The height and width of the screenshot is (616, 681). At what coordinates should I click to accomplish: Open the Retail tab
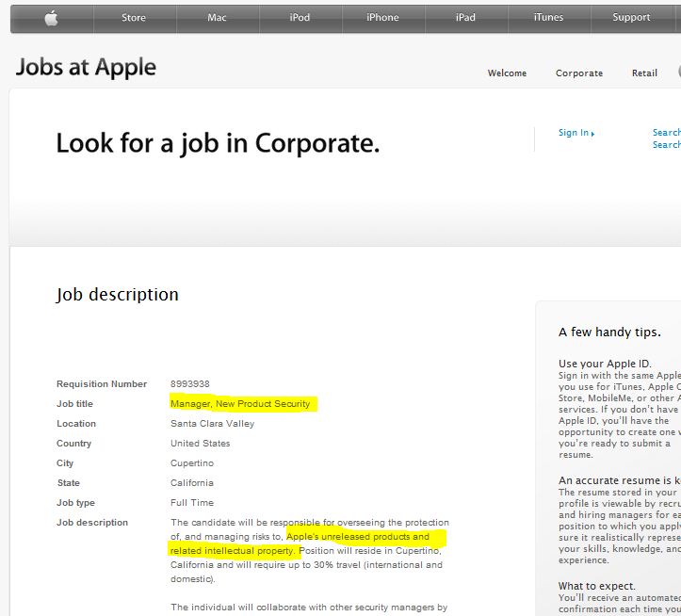tap(644, 73)
